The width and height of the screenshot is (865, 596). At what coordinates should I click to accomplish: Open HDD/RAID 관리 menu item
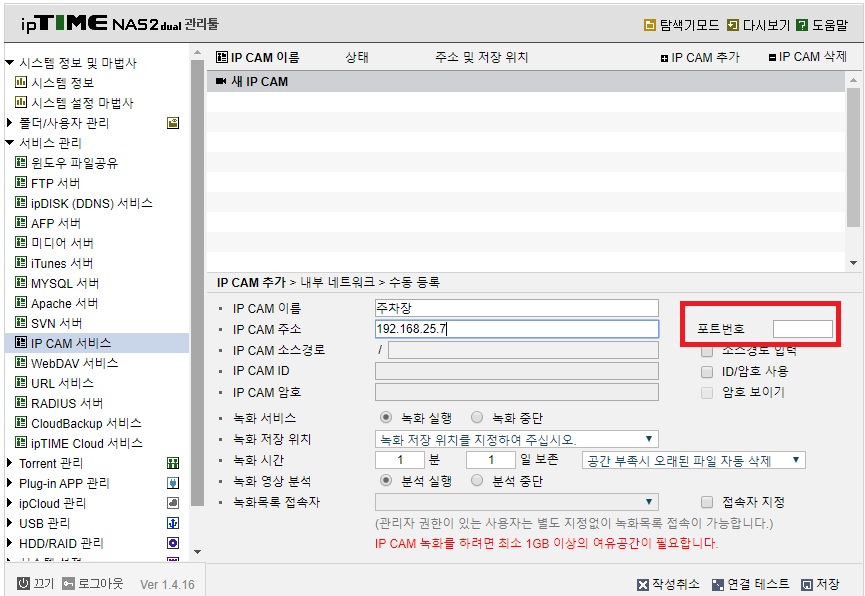pos(61,544)
